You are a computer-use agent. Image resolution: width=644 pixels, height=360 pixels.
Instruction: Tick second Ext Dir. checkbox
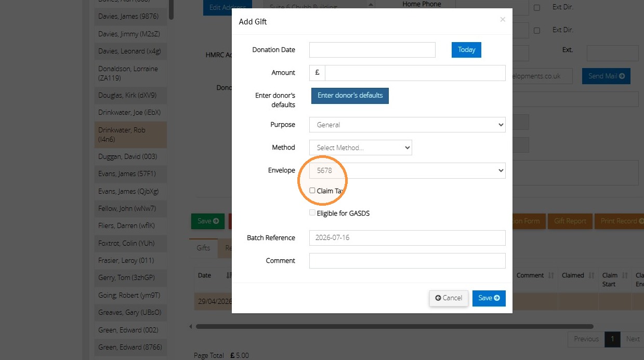tap(537, 31)
